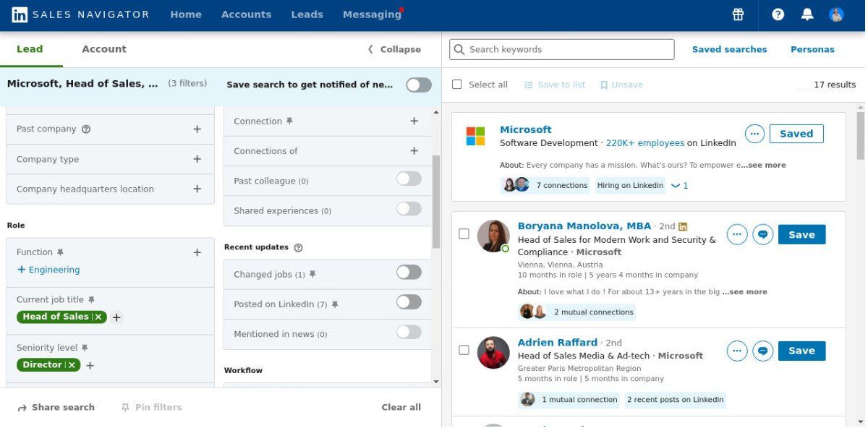868x428 pixels.
Task: Switch to the Account tab
Action: pyautogui.click(x=104, y=49)
